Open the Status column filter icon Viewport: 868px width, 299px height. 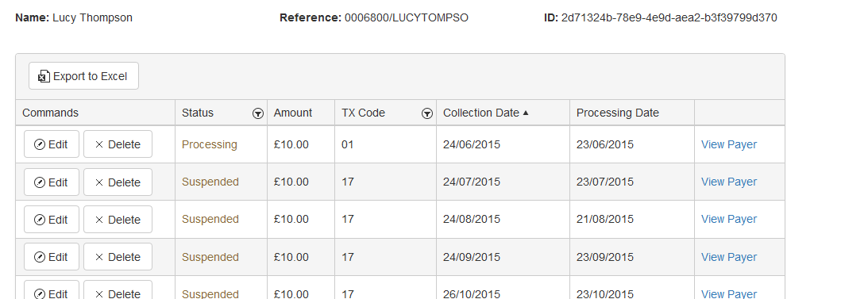coord(258,113)
